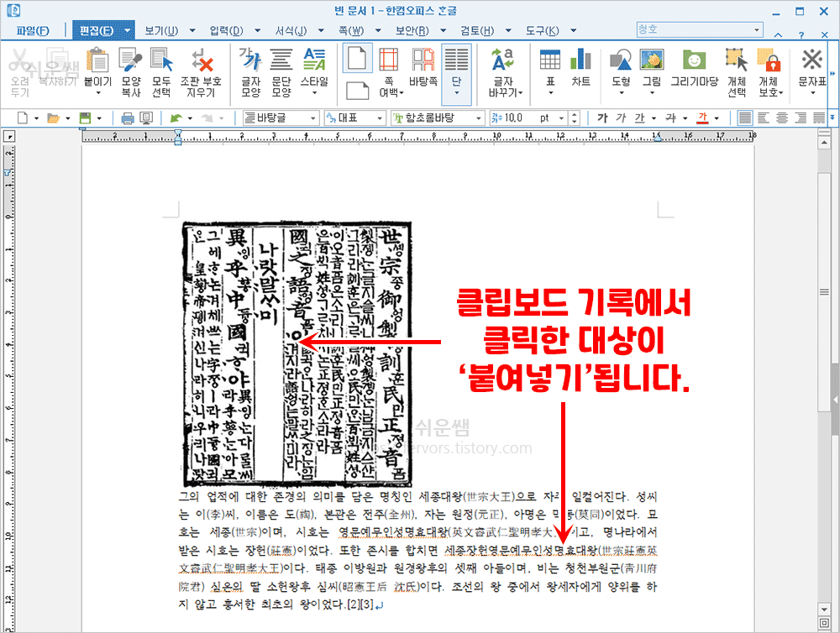The image size is (840, 633).
Task: Toggle bold 가 formatting
Action: click(602, 118)
